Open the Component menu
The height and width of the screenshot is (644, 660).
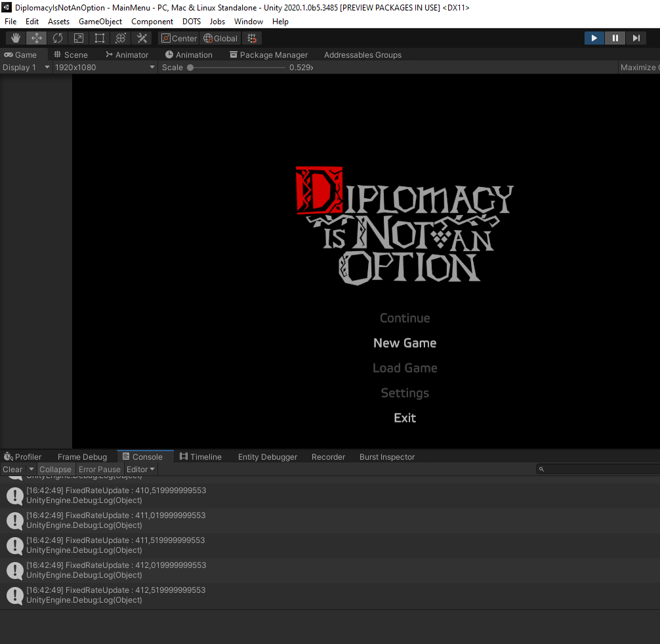(152, 22)
